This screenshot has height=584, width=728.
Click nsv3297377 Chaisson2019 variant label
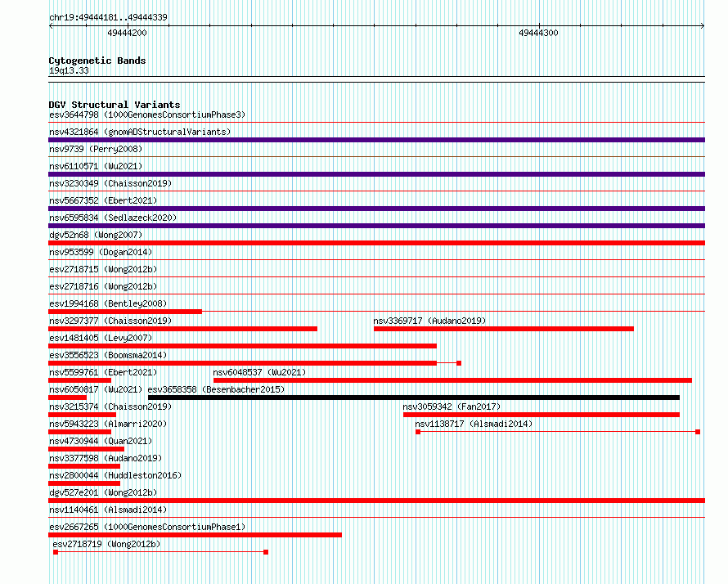[110, 321]
